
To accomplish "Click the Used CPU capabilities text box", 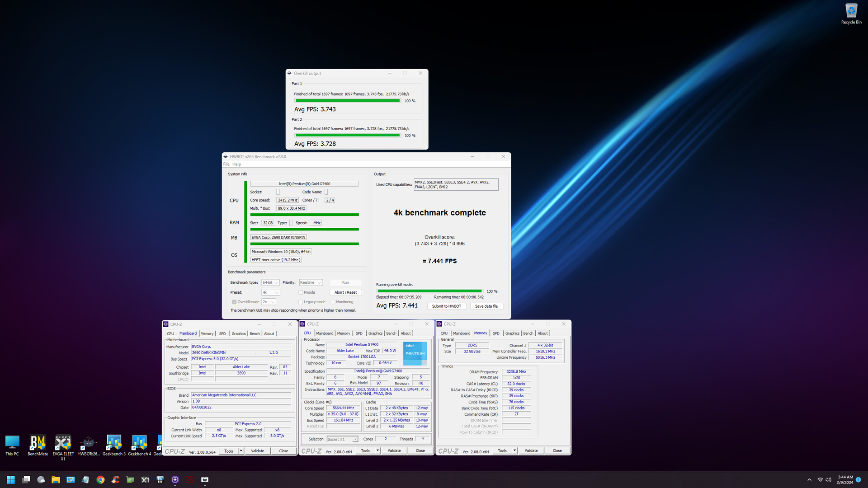I will (456, 184).
